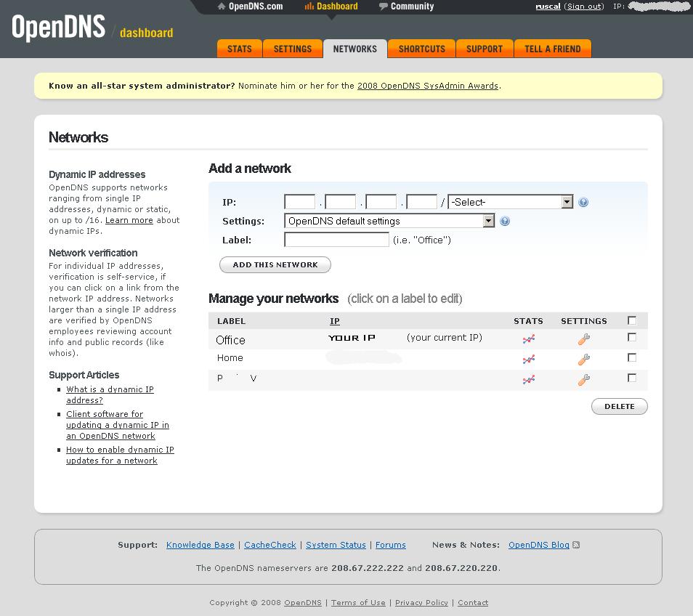Click the Sign out link
693x616 pixels.
(x=584, y=7)
